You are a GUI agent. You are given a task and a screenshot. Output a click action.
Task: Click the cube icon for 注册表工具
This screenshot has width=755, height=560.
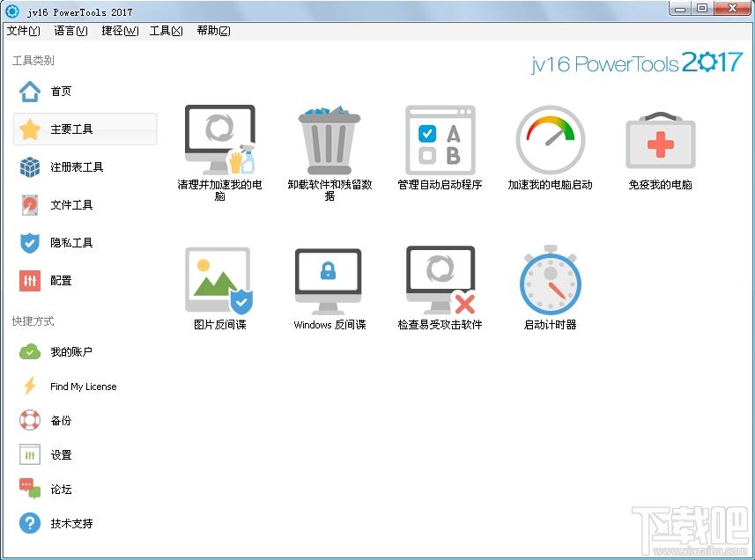tap(30, 167)
